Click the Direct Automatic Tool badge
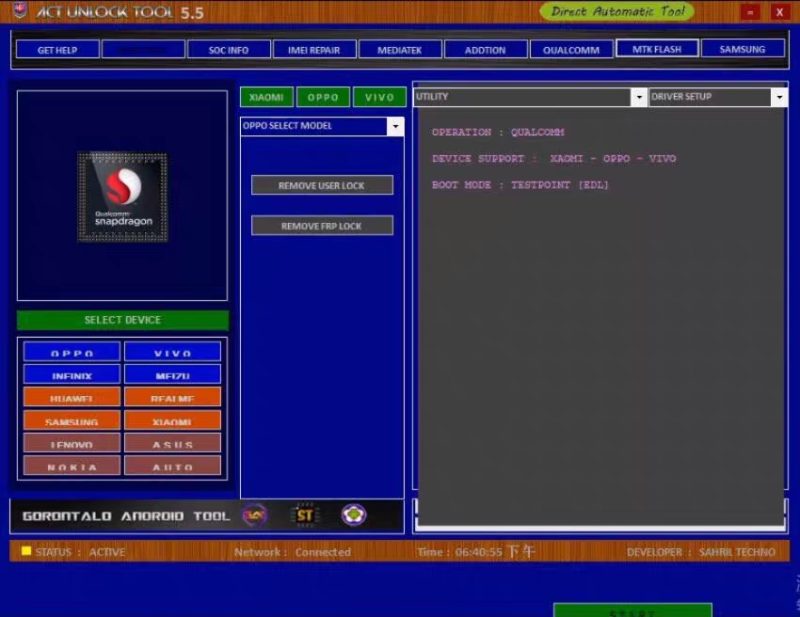Screen dimensions: 800x617 617,11
